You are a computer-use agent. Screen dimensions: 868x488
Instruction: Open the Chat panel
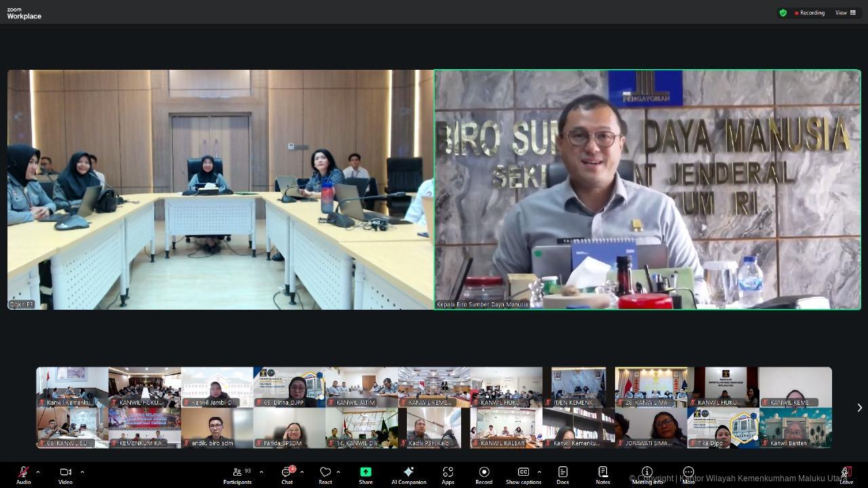287,472
